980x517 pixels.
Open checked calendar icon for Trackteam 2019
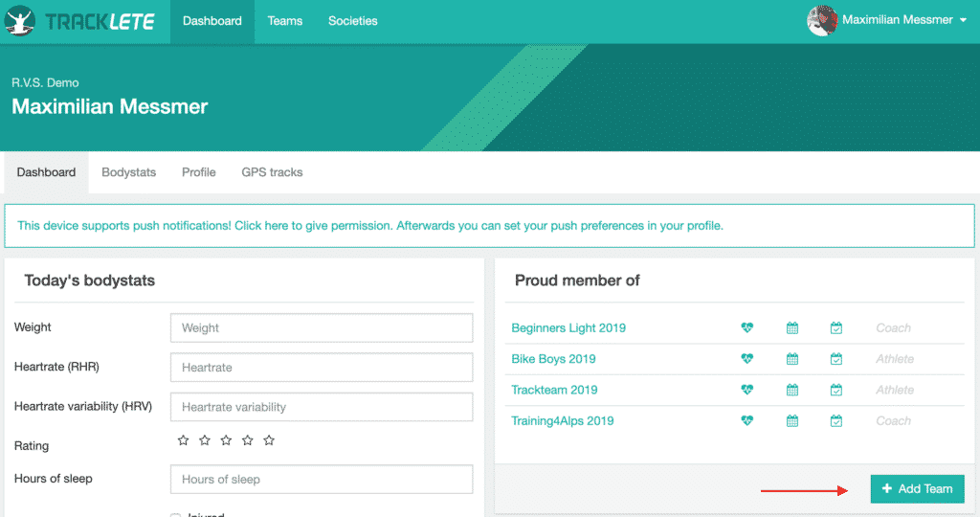pos(836,390)
